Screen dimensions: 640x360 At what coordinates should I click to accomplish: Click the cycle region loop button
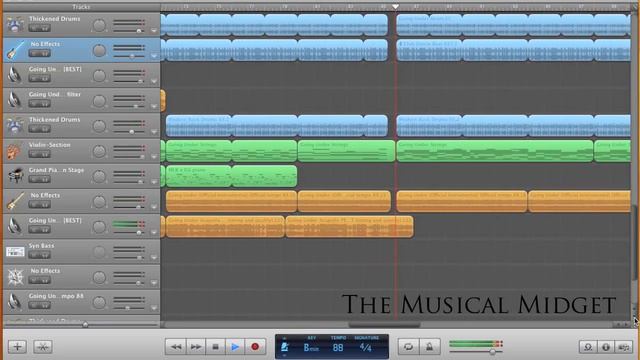point(408,347)
